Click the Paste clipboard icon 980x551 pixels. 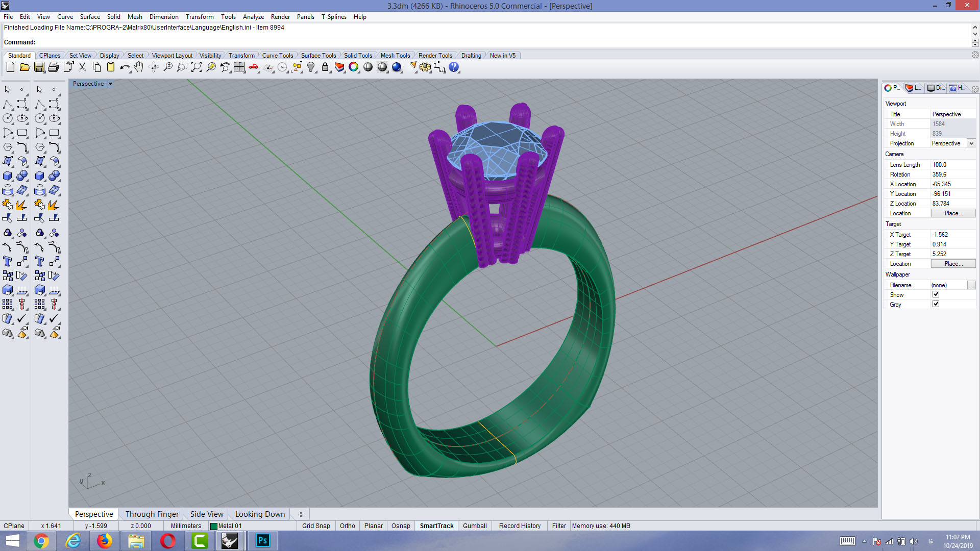(x=110, y=67)
